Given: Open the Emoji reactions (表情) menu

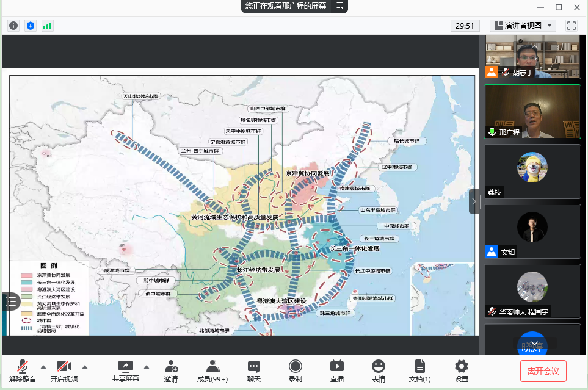Looking at the screenshot, I should coord(379,370).
